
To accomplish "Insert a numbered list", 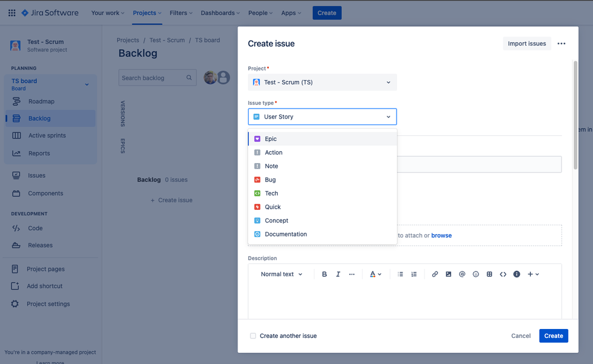I will 414,274.
